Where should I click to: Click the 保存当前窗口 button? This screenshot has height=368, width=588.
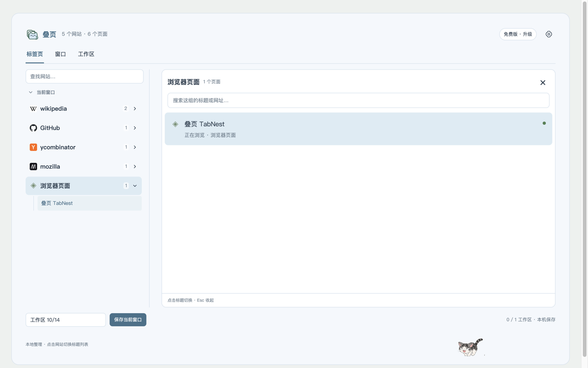(x=128, y=320)
